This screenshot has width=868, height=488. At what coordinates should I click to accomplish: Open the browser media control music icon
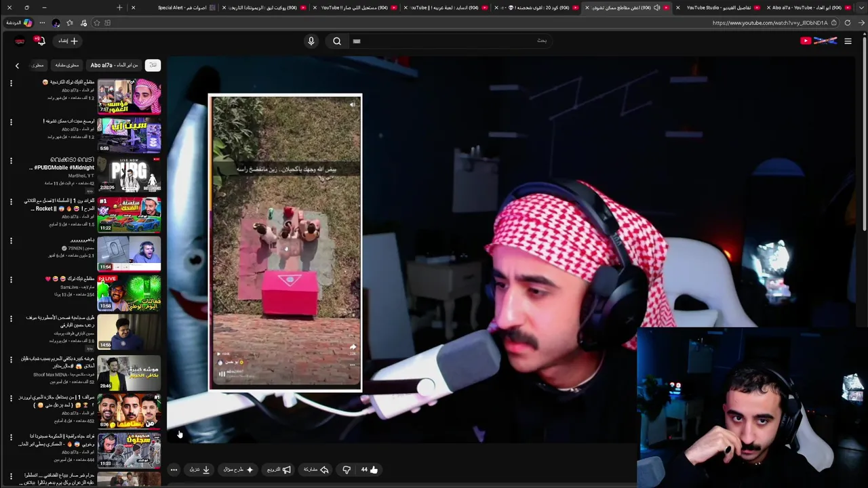(83, 23)
